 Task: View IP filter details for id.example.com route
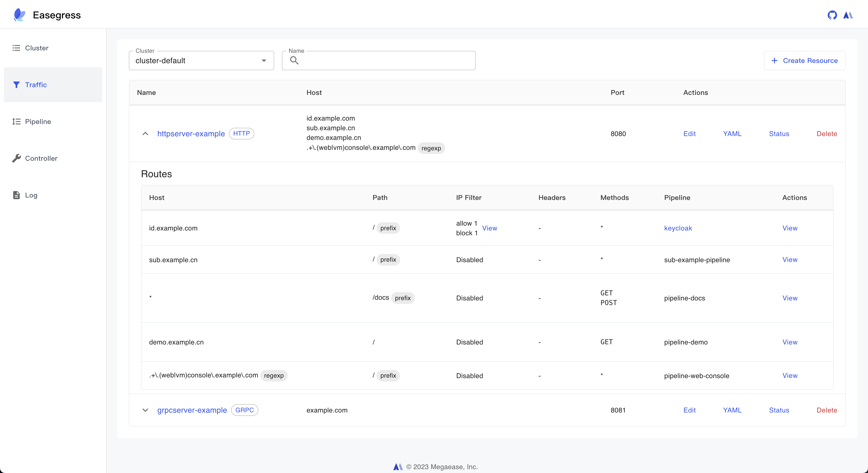tap(489, 228)
